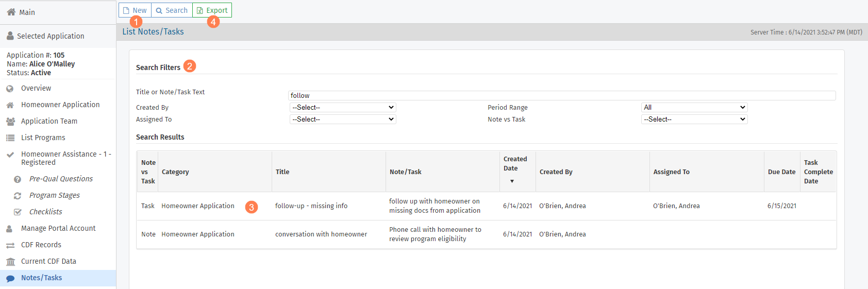
Task: Open Notes/Tasks in the sidebar
Action: [x=41, y=278]
